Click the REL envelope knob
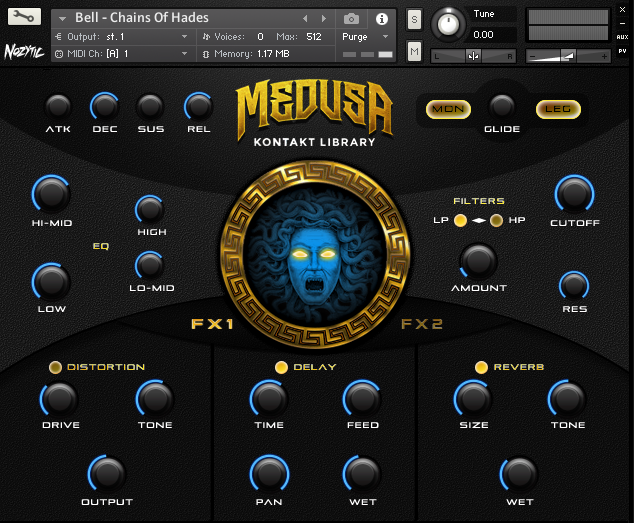This screenshot has height=523, width=634. [199, 107]
